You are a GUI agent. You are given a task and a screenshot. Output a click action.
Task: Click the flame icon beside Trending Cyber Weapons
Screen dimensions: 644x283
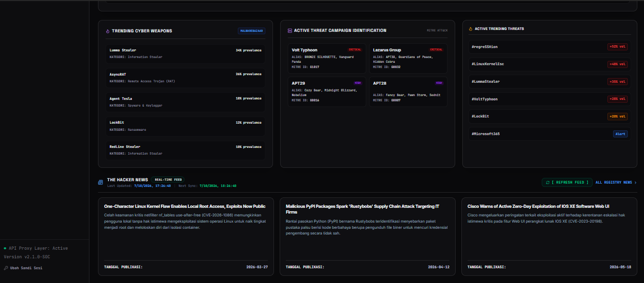tap(108, 31)
